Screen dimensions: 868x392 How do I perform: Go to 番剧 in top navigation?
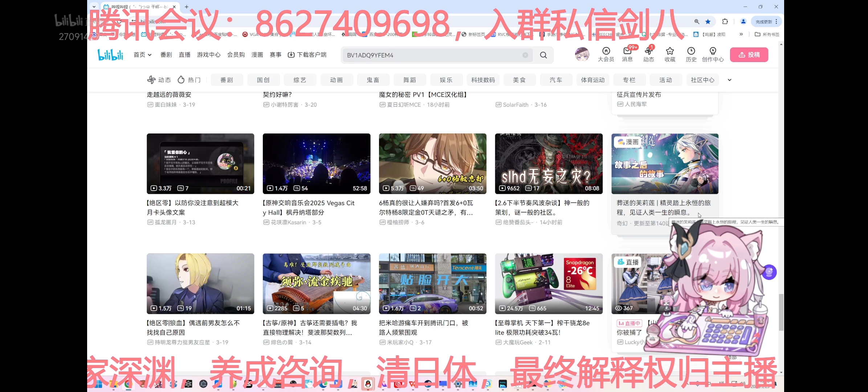click(x=166, y=55)
